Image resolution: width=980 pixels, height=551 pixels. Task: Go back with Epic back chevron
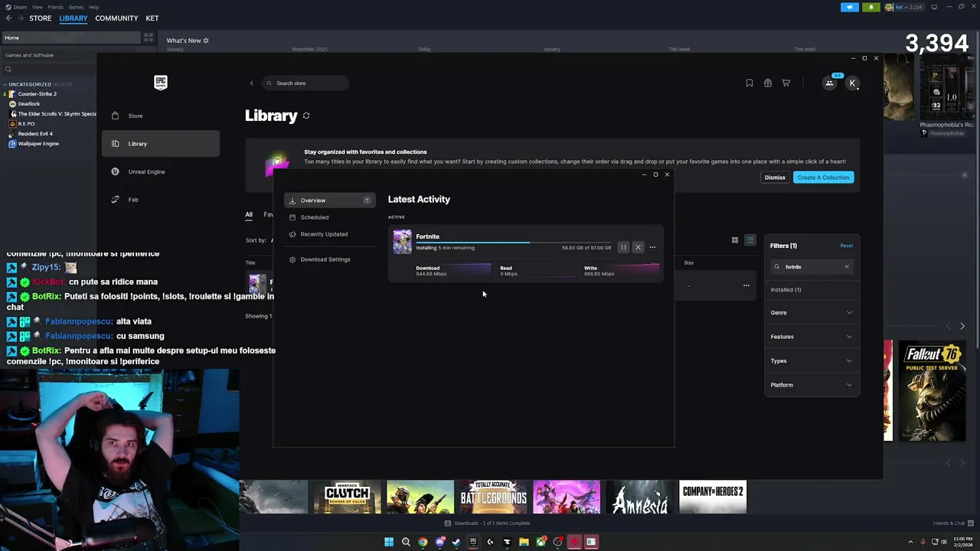pyautogui.click(x=251, y=83)
